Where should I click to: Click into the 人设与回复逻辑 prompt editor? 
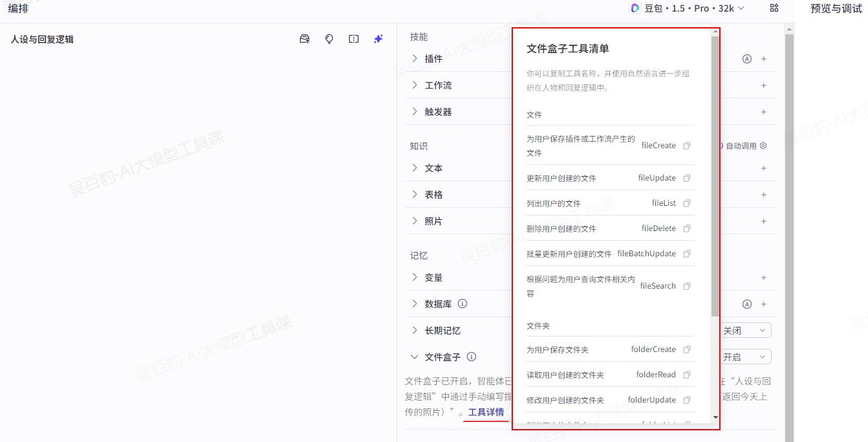(x=198, y=246)
